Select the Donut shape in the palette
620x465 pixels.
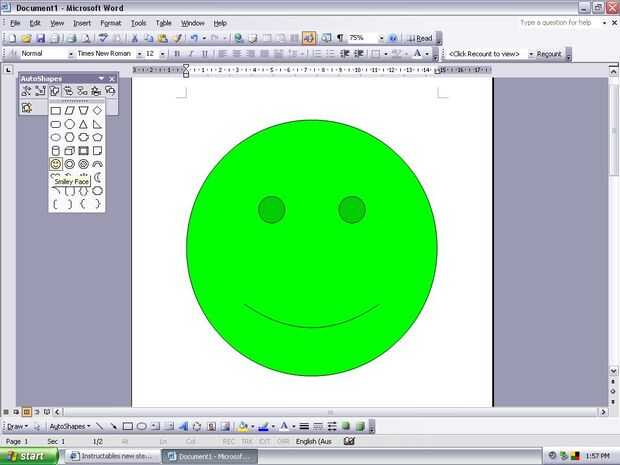tap(70, 164)
